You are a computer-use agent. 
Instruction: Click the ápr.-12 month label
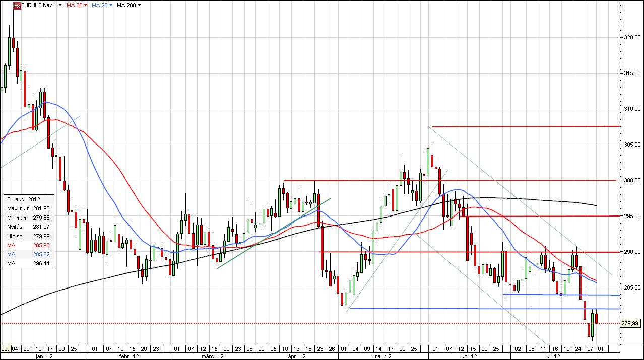297,356
